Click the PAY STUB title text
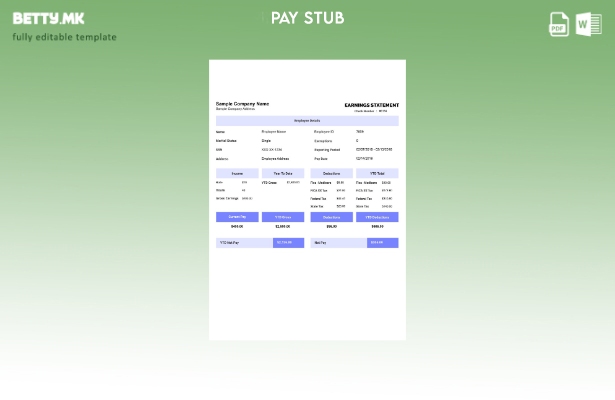 click(x=307, y=18)
